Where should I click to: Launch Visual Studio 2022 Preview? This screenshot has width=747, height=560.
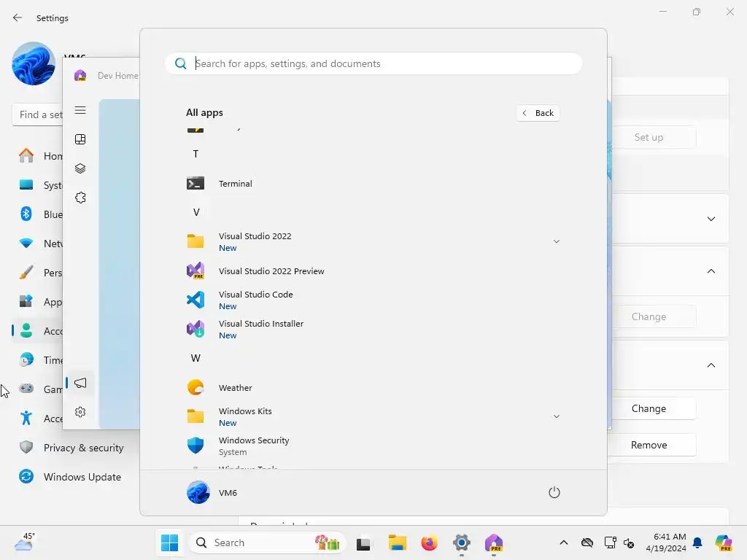373,271
